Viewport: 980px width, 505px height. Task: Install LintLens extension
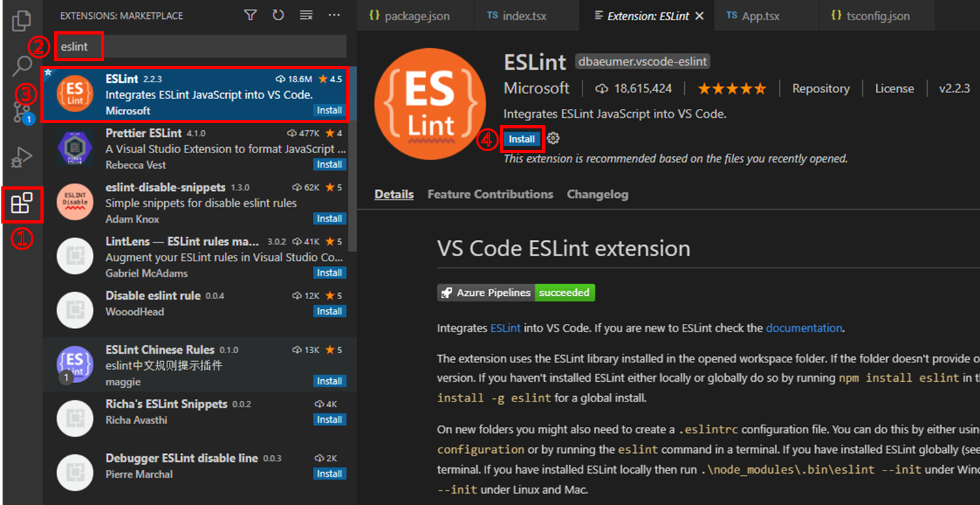coord(330,272)
